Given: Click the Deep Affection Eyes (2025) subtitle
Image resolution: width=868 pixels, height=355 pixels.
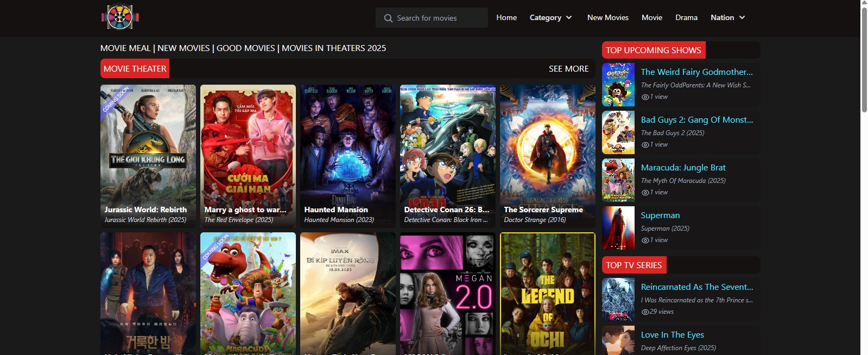Looking at the screenshot, I should pos(678,348).
